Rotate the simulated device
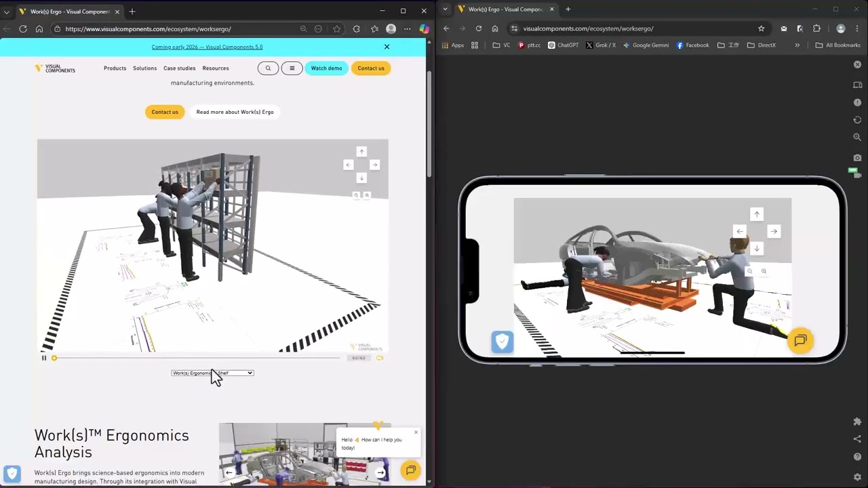Image resolution: width=868 pixels, height=488 pixels. point(857,120)
